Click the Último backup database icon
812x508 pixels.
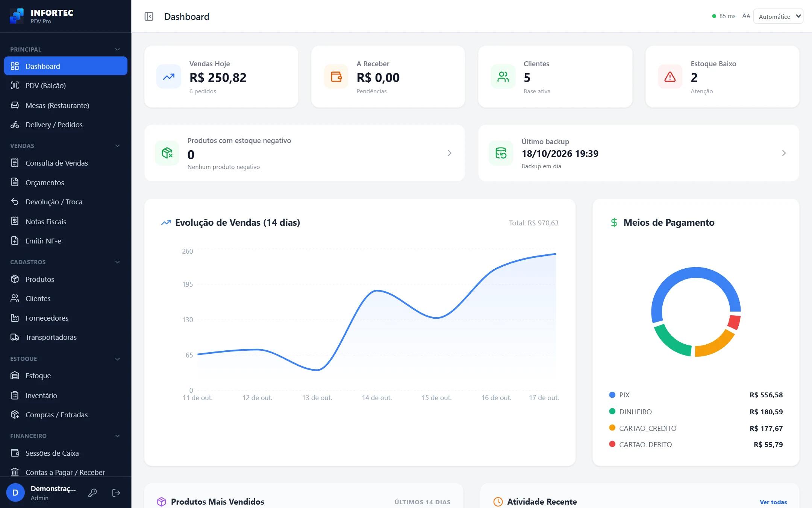click(x=501, y=153)
